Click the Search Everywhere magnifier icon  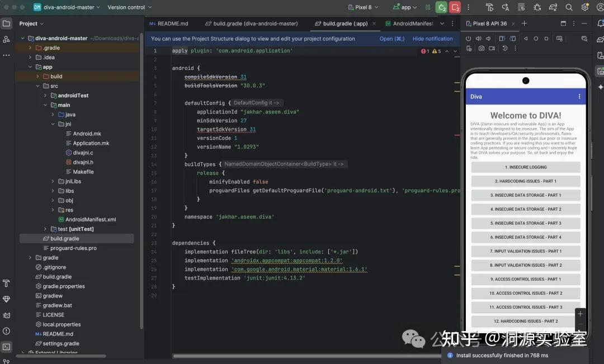(569, 7)
